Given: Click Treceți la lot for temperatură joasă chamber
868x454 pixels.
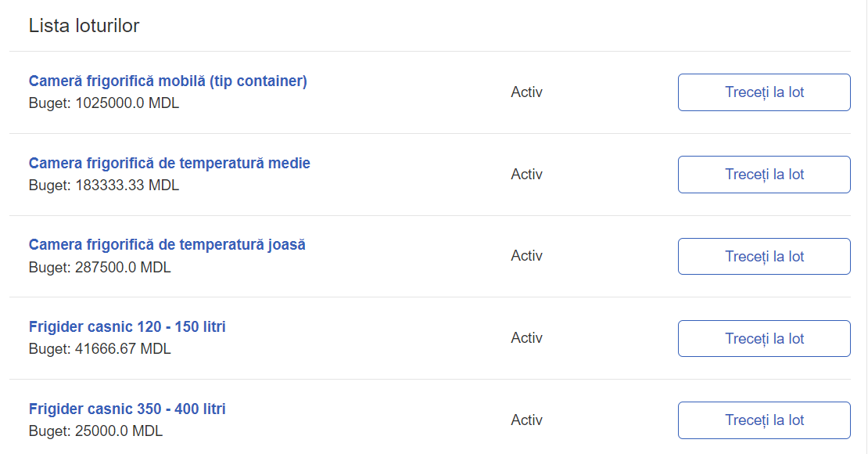Looking at the screenshot, I should [764, 256].
